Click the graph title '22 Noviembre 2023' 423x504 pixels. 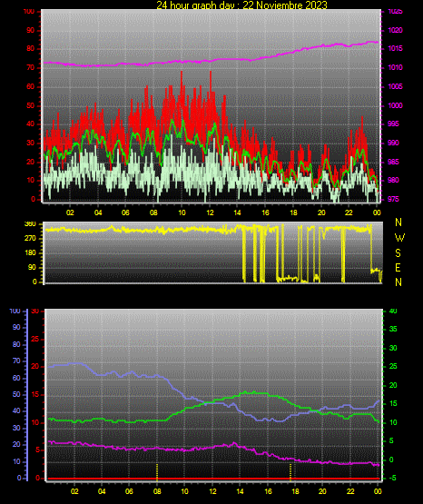point(284,5)
